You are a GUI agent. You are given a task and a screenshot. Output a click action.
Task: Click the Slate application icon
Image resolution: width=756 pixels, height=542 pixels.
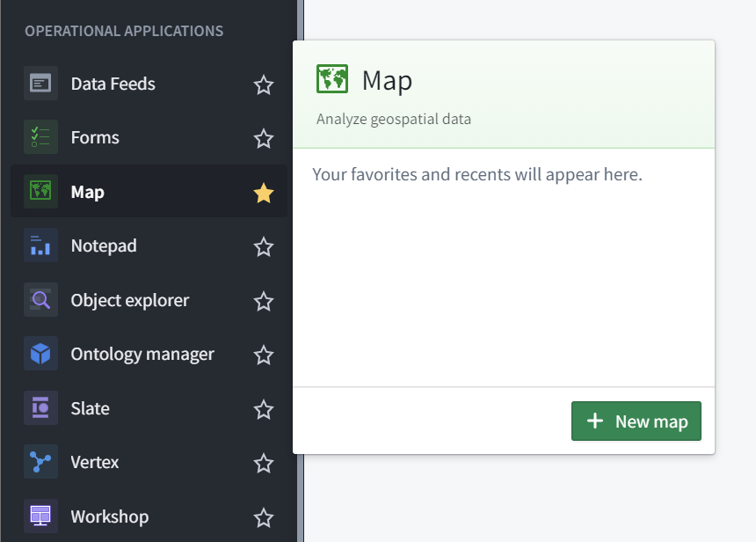41,408
